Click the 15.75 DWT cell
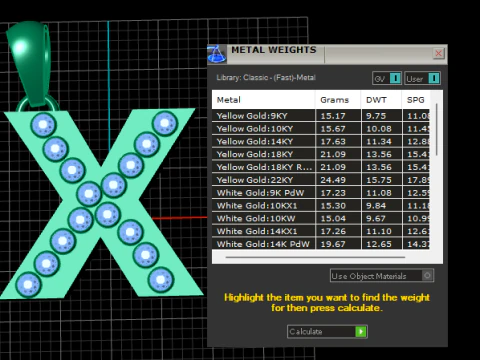The image size is (480, 360). (381, 180)
